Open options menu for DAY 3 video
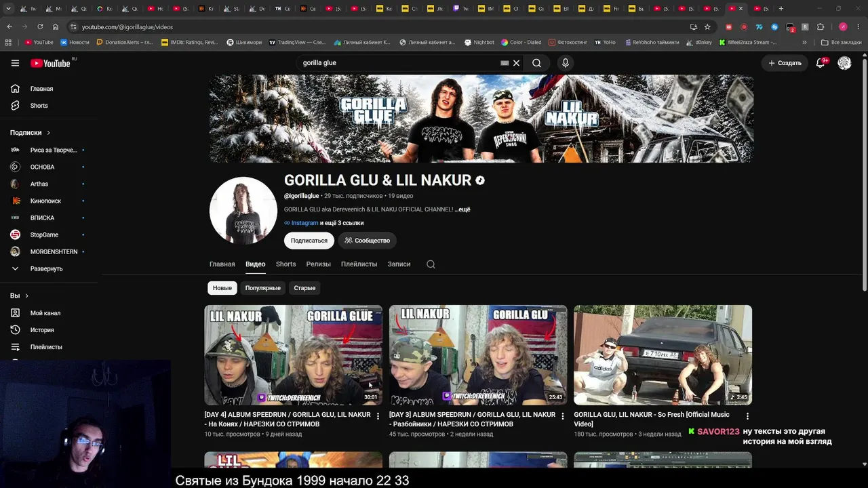Viewport: 868px width, 488px height. (x=562, y=416)
